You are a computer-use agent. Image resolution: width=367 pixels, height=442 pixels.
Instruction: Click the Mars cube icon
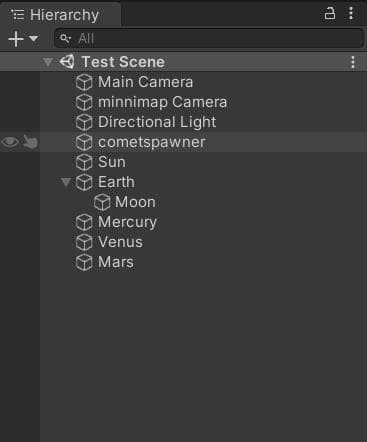[x=84, y=262]
